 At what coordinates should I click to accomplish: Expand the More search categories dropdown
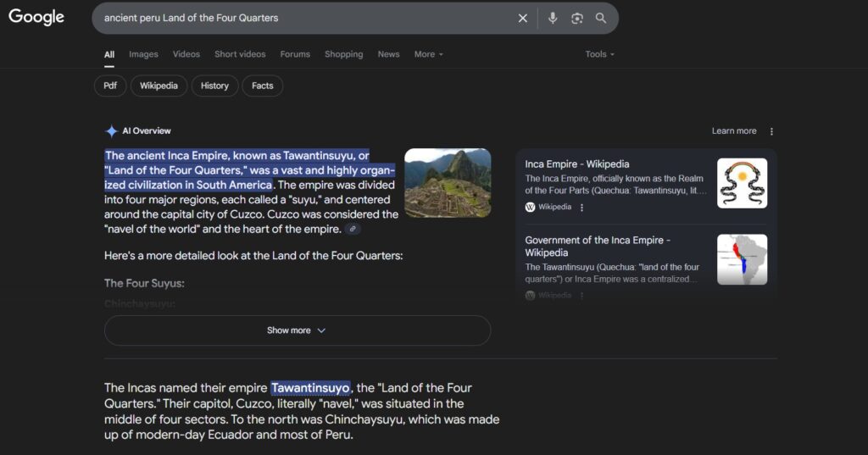[428, 54]
